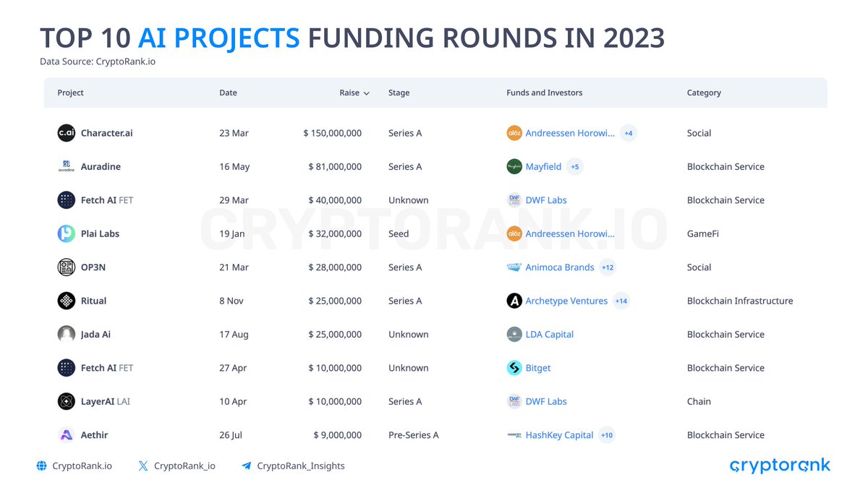Expand the +14 investors badge for Ritual
The height and width of the screenshot is (488, 868).
[621, 301]
